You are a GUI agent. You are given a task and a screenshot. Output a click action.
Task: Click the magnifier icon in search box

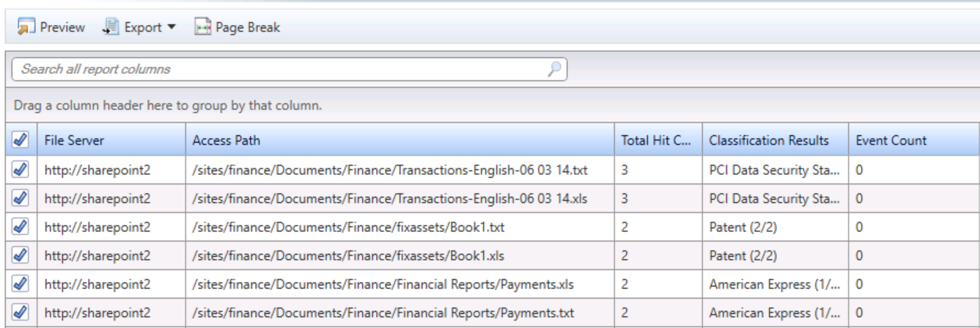click(x=555, y=70)
